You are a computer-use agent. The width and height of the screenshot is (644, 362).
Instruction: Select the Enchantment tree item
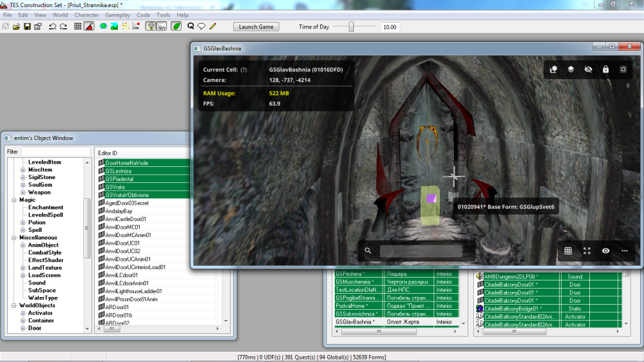pos(46,207)
